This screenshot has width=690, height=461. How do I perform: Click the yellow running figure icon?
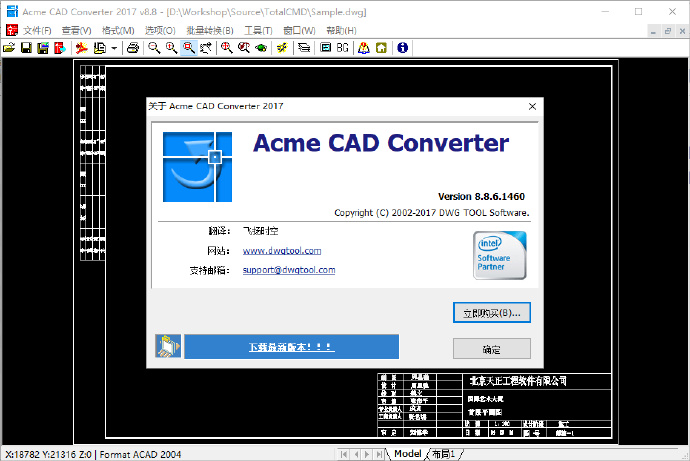pyautogui.click(x=282, y=48)
